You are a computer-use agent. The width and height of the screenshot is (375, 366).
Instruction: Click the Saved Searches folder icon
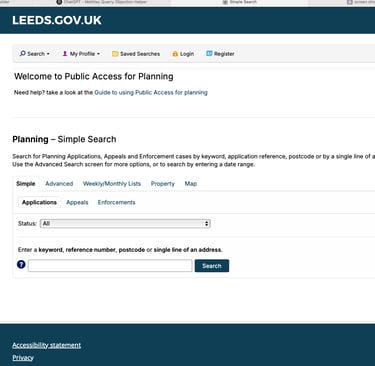tap(115, 54)
